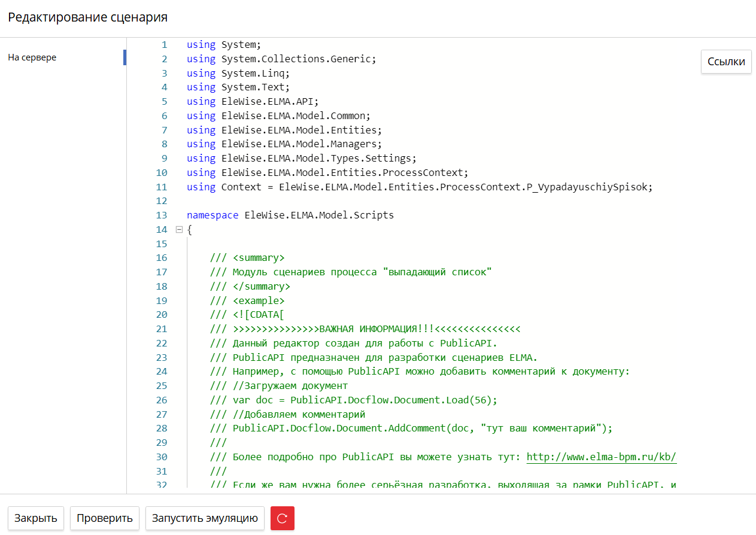Screen dimensions: 756x535
Task: Click line number 12 in the gutter
Action: coord(162,201)
